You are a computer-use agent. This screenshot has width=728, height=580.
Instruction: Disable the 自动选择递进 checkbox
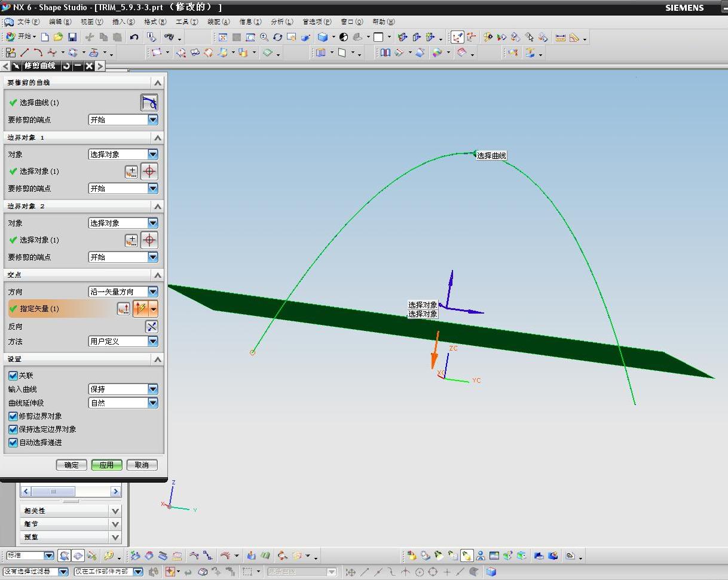[x=13, y=443]
